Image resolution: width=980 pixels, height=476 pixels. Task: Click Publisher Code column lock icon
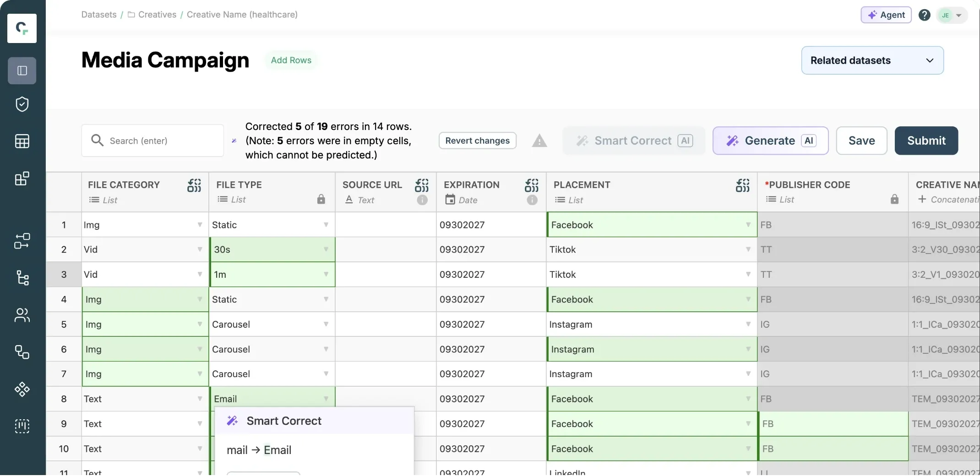click(894, 199)
